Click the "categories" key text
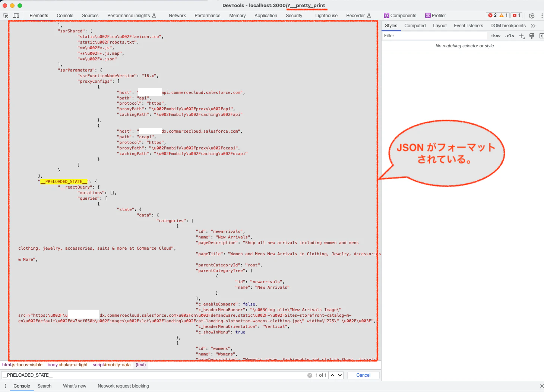Image resolution: width=544 pixels, height=392 pixels. (171, 221)
